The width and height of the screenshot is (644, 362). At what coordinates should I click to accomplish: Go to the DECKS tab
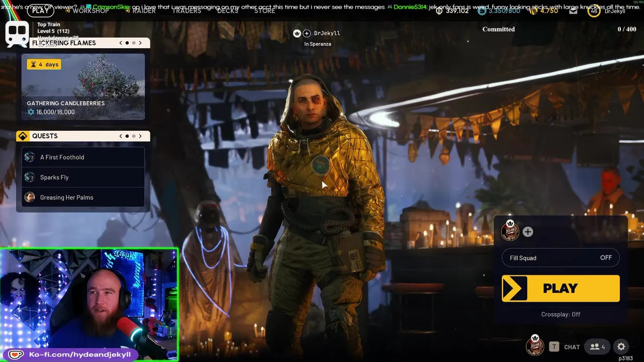click(x=227, y=11)
